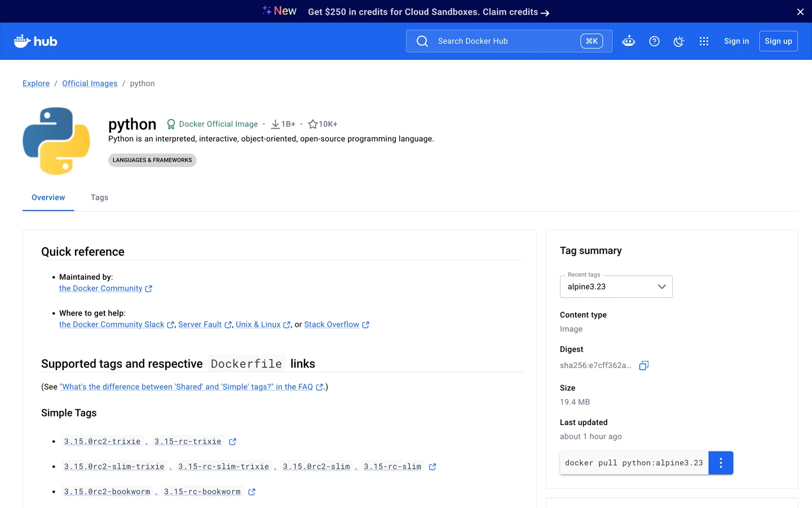This screenshot has height=508, width=812.
Task: Click the 3.15.0rc2-bookworm tag
Action: (x=107, y=492)
